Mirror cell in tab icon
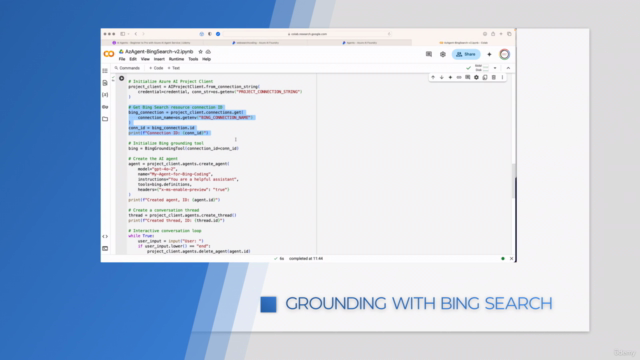This screenshot has width=640, height=360. coord(485,77)
